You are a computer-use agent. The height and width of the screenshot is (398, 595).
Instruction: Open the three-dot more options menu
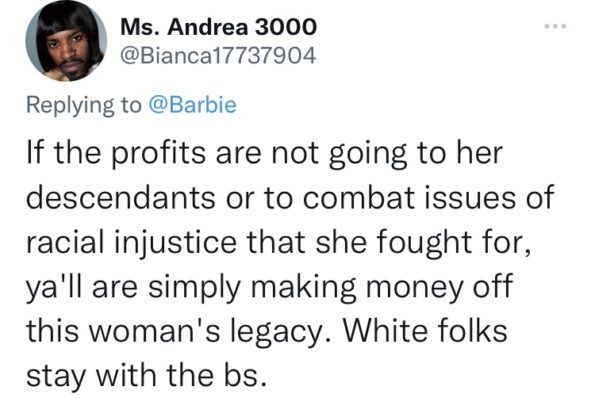coord(555,26)
